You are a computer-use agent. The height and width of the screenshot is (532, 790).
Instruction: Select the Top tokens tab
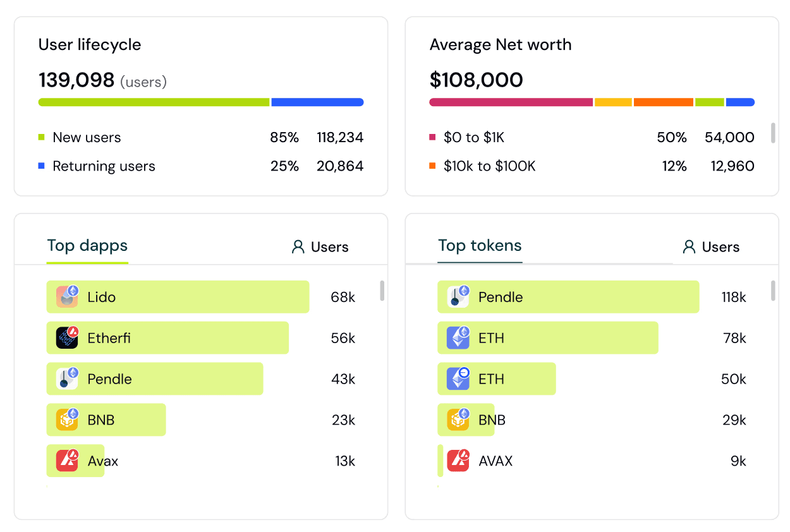pyautogui.click(x=480, y=246)
